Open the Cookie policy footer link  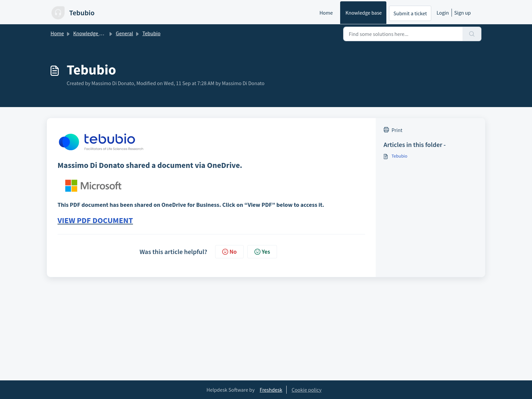tap(307, 390)
